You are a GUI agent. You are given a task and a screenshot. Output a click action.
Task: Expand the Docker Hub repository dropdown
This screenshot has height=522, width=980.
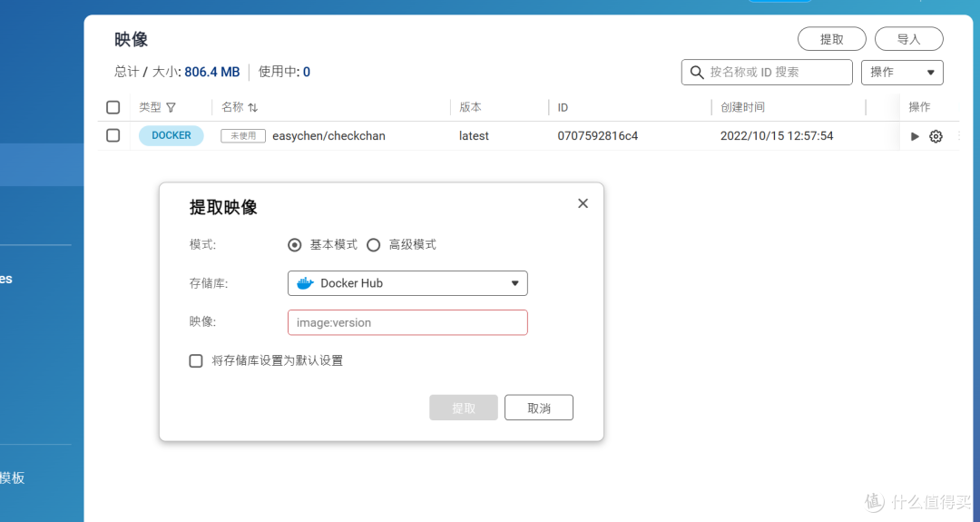tap(407, 283)
